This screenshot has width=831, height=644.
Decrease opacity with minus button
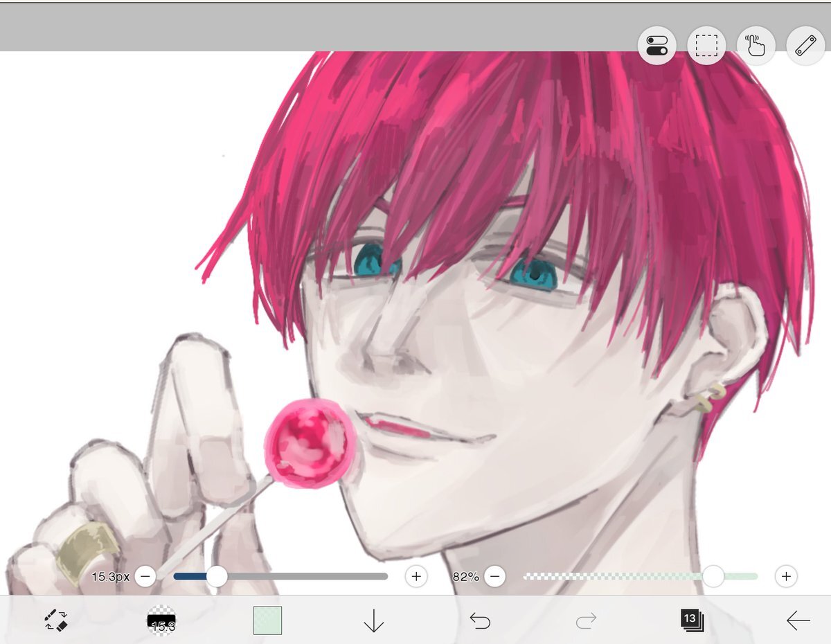click(x=494, y=576)
